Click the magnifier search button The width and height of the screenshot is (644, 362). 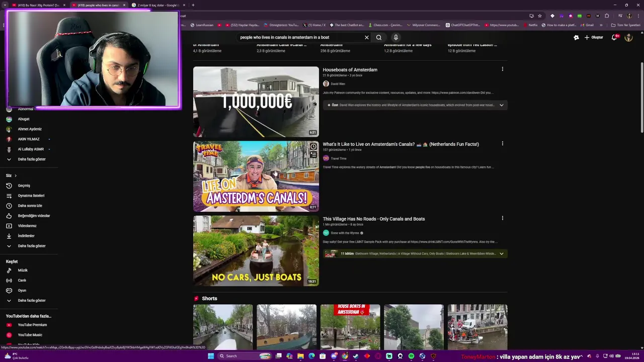[x=379, y=37]
